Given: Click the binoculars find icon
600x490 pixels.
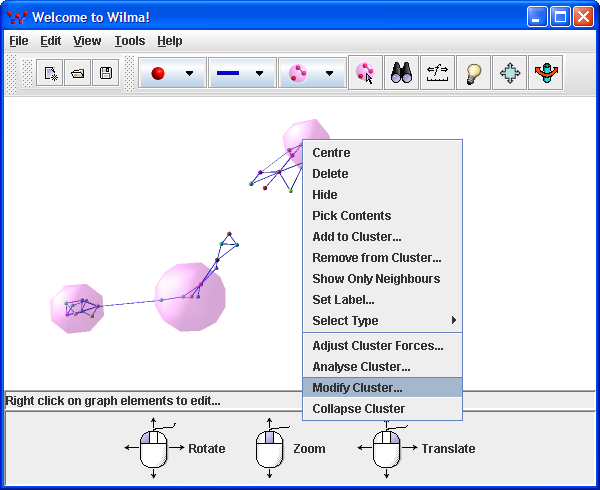Looking at the screenshot, I should coord(401,73).
